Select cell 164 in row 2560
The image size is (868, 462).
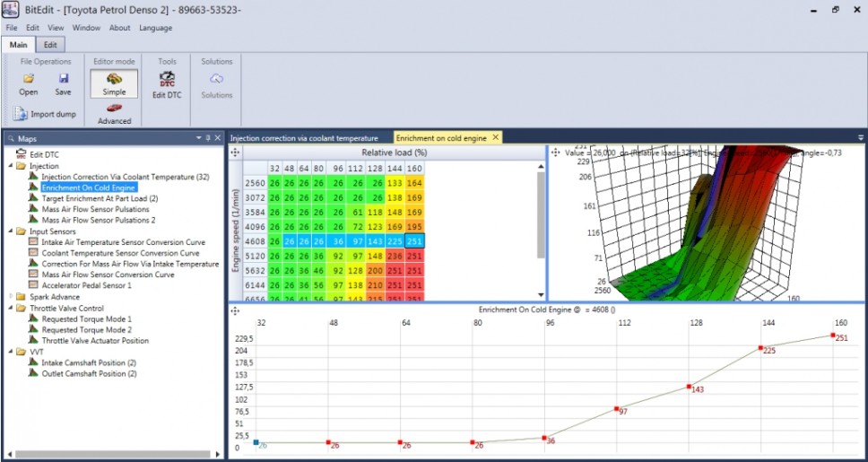(x=414, y=183)
